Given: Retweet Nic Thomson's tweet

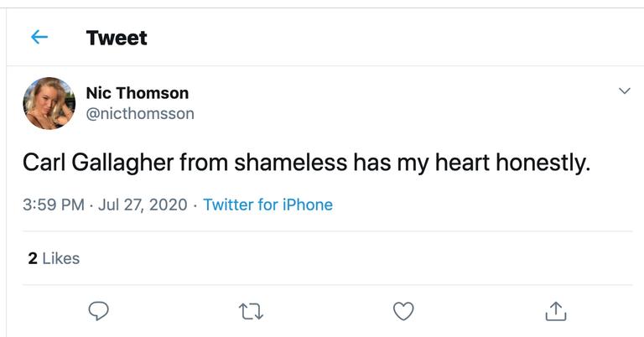Looking at the screenshot, I should (x=251, y=311).
